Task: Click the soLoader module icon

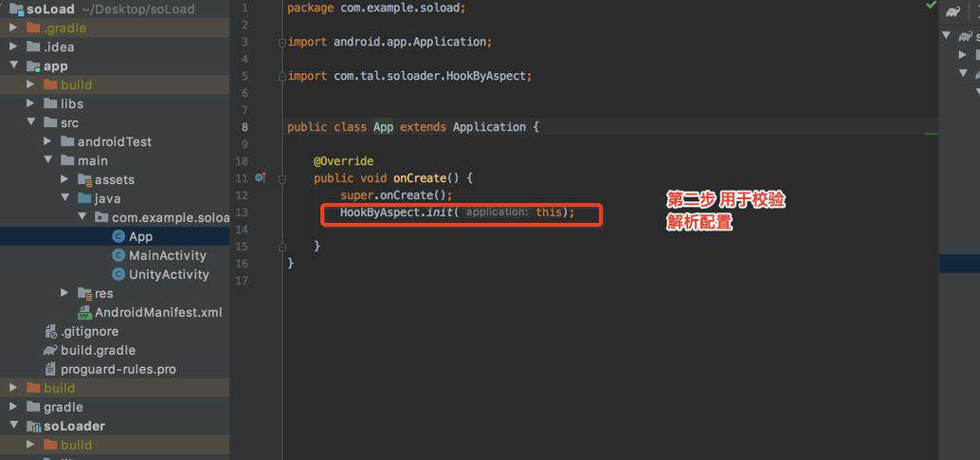Action: [x=33, y=426]
